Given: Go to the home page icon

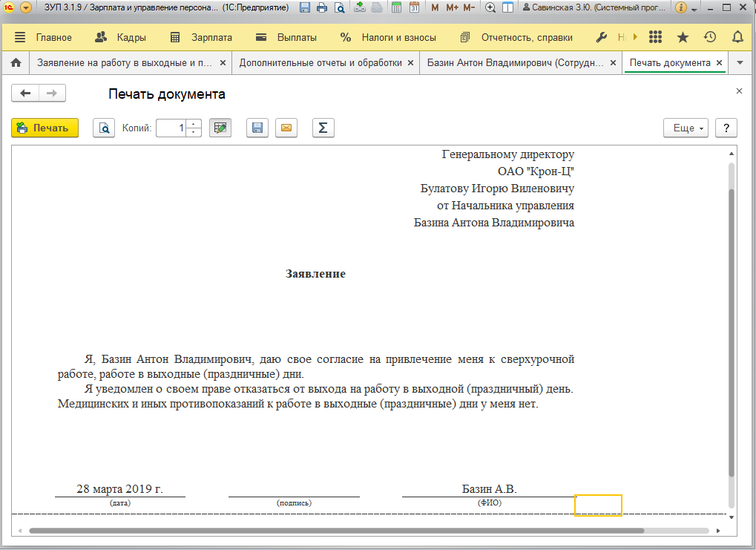Looking at the screenshot, I should [x=16, y=62].
